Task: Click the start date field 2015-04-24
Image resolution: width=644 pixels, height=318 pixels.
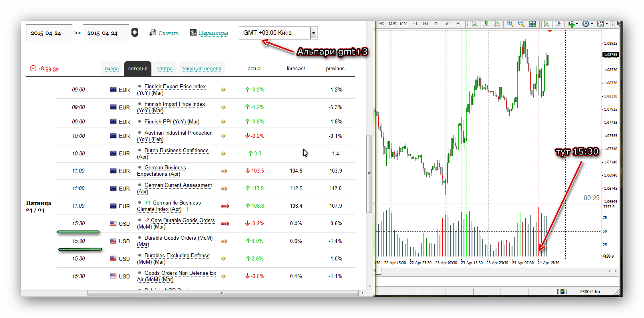Action: (49, 33)
